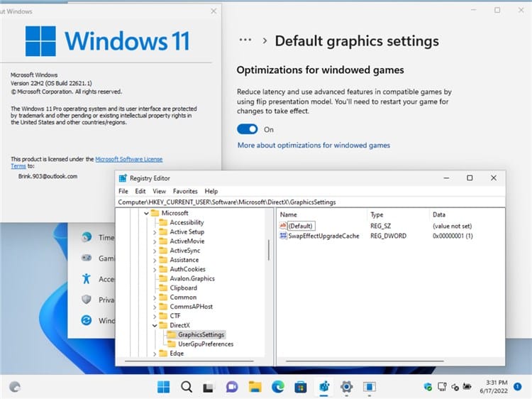Expand the Common key
Image resolution: width=532 pixels, height=399 pixels.
coord(155,297)
